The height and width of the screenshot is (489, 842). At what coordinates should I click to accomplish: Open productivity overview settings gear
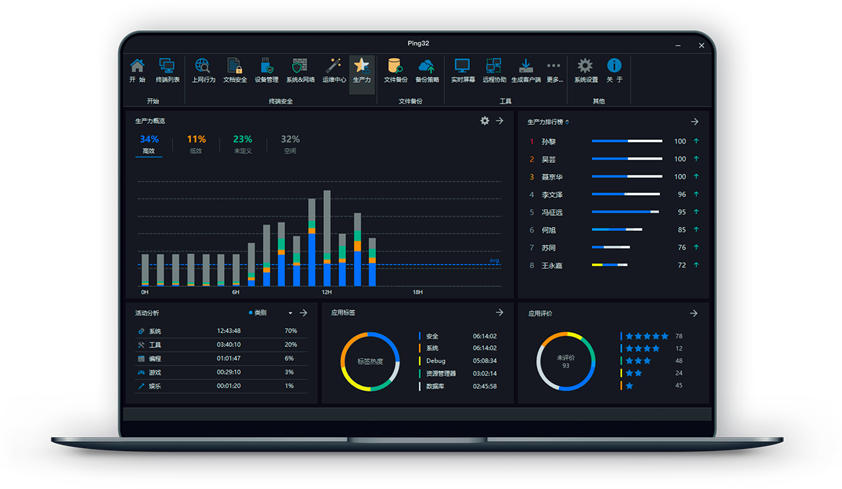click(485, 121)
